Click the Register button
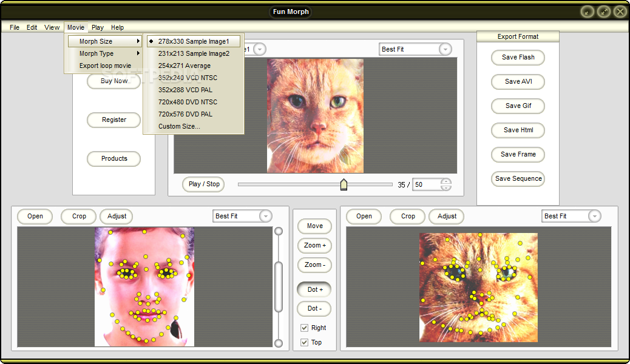 click(x=113, y=120)
